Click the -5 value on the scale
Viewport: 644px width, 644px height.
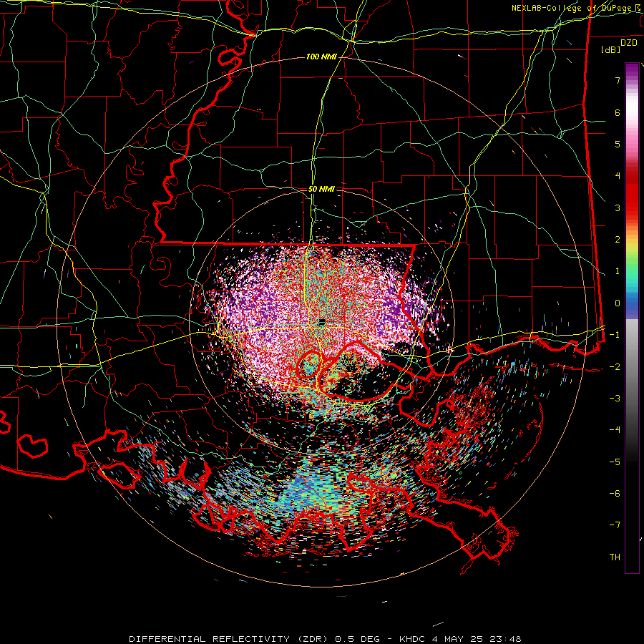615,462
